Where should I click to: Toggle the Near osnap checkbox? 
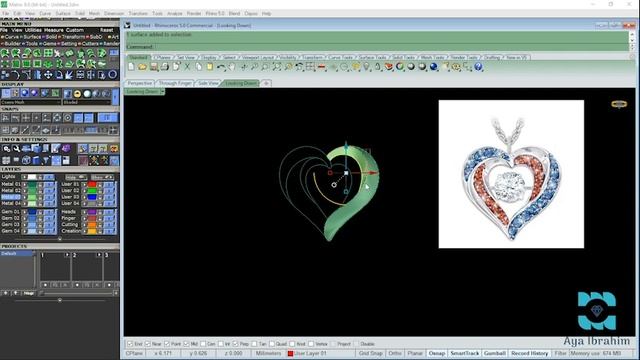click(x=148, y=344)
